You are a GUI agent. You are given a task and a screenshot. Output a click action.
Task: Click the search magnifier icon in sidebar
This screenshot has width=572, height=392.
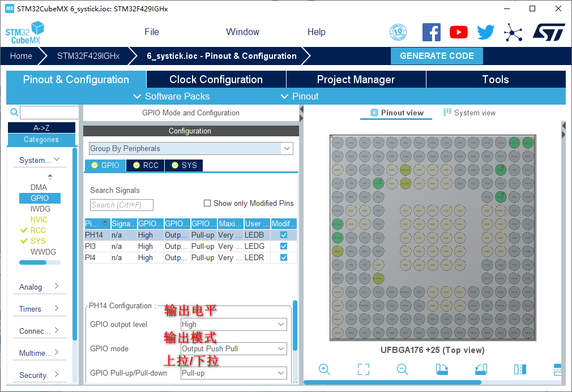click(x=15, y=113)
